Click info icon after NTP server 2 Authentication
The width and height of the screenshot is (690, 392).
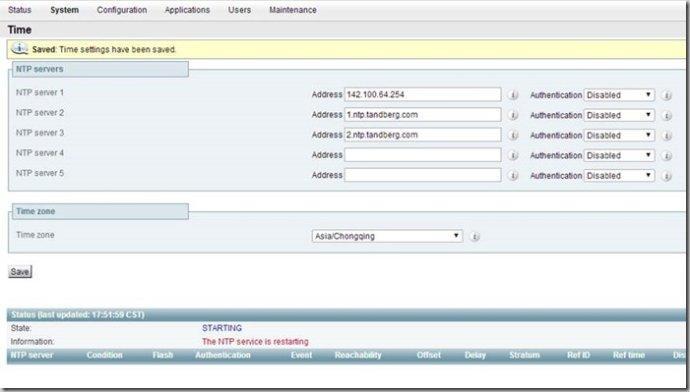[667, 116]
